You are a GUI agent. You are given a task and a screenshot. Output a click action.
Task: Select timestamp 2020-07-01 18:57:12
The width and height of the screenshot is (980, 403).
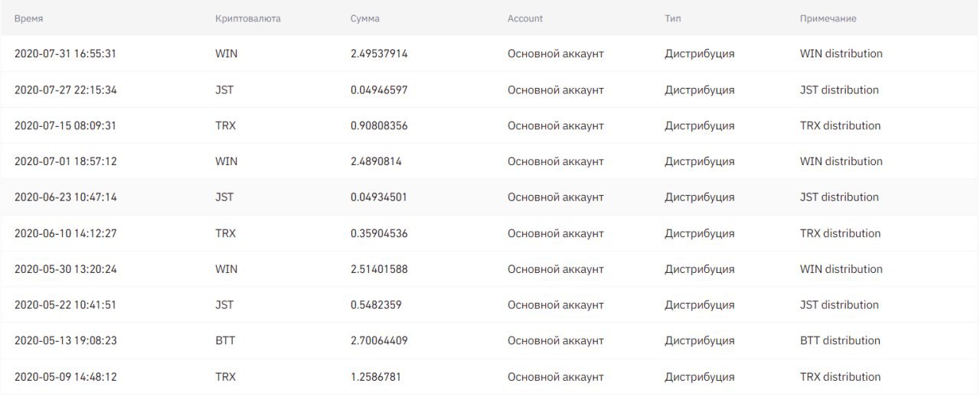pyautogui.click(x=66, y=161)
